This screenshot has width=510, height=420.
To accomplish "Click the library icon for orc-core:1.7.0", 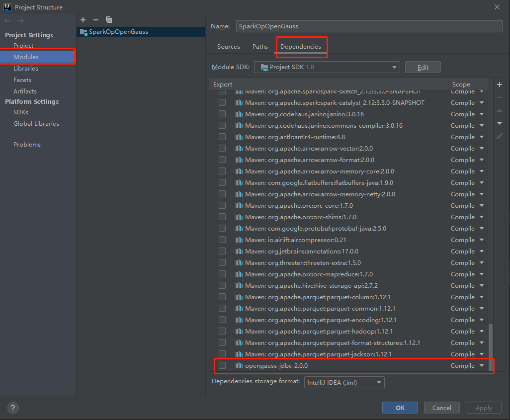I will click(239, 206).
